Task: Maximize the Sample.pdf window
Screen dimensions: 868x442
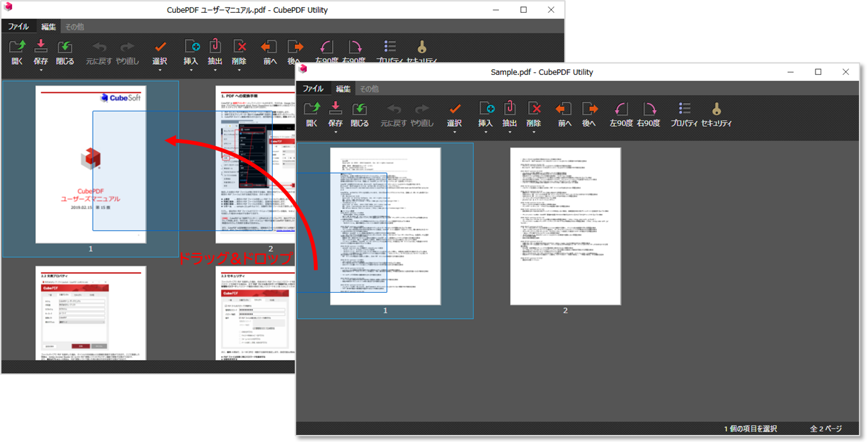Action: [x=818, y=72]
